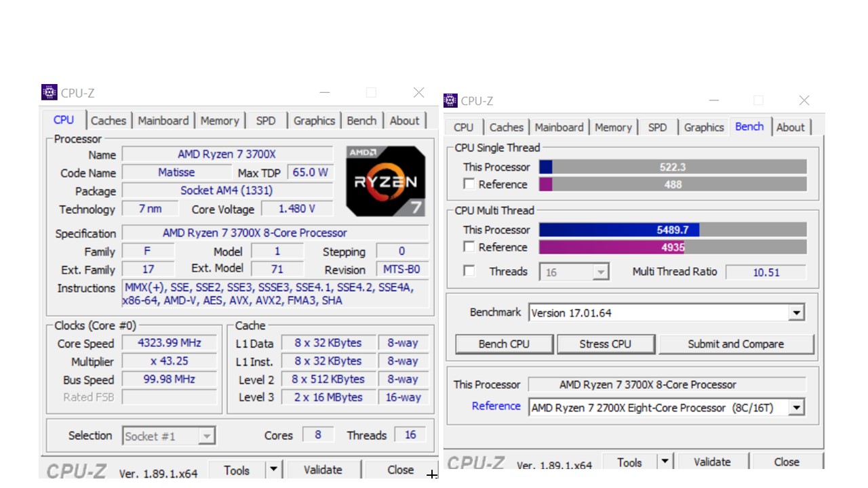This screenshot has width=868, height=488.
Task: Go to SPD tab in left window
Action: (266, 121)
